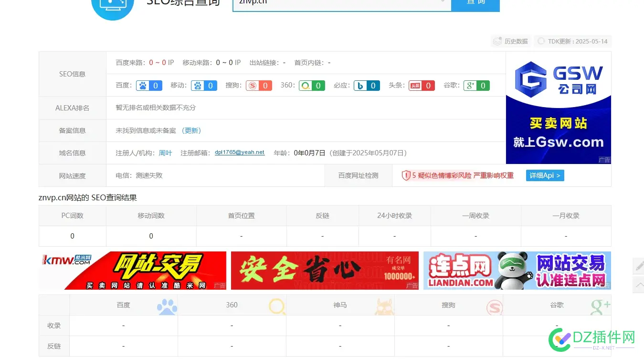This screenshot has width=644, height=359.
Task: Click the blue monitor logo icon
Action: point(113,4)
